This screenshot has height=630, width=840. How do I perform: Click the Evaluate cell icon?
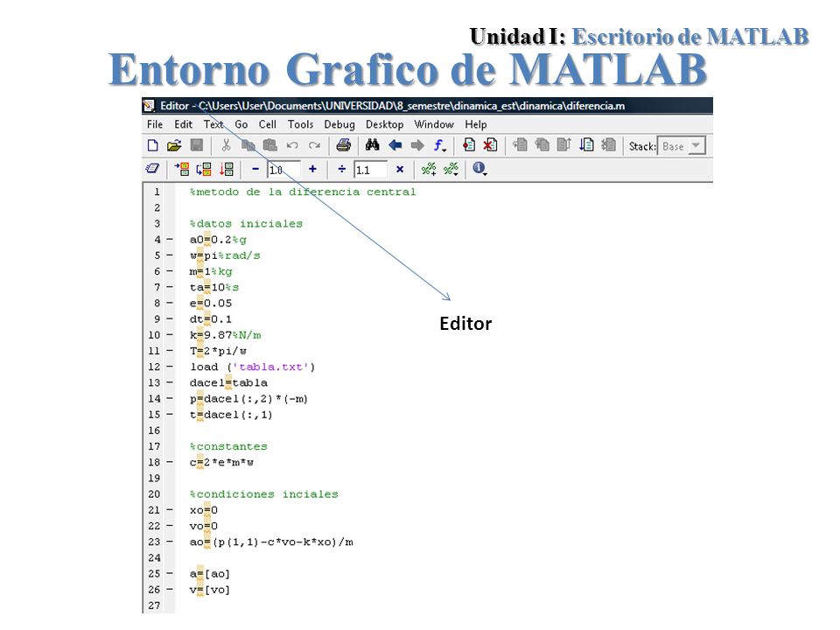click(182, 169)
